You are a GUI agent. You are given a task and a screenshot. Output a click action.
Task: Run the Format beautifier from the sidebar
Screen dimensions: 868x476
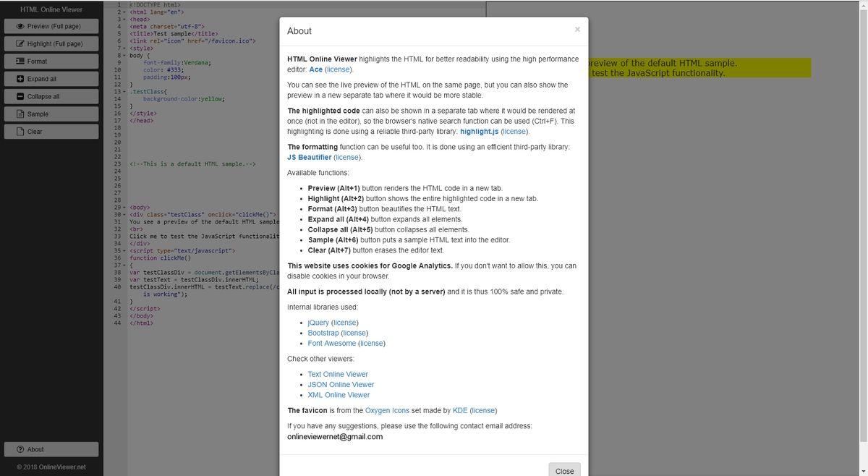point(51,61)
